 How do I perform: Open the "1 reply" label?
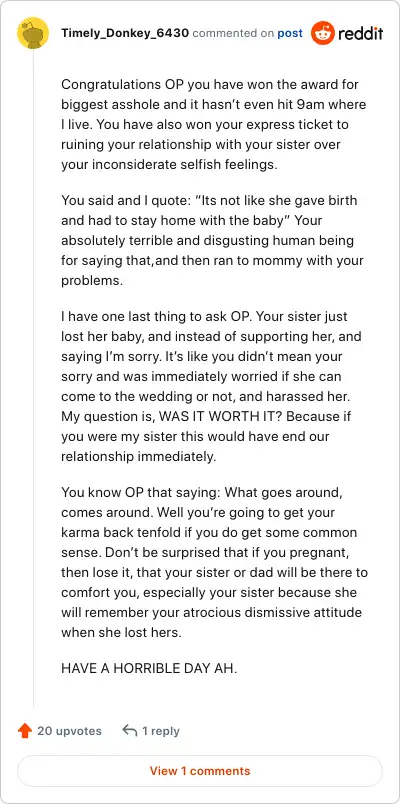click(x=161, y=731)
